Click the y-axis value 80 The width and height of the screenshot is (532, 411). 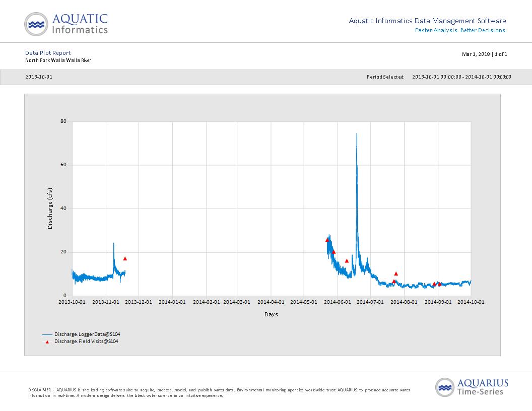click(63, 121)
